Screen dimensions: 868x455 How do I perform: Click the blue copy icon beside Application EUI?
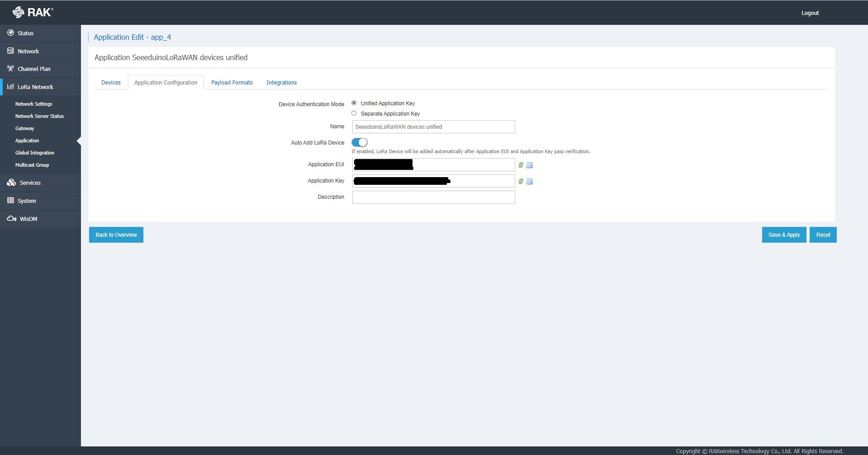click(530, 165)
